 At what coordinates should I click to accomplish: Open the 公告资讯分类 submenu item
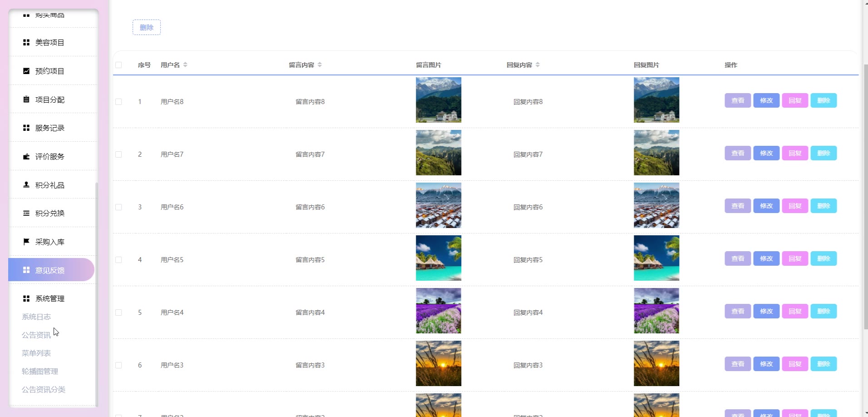pyautogui.click(x=44, y=389)
